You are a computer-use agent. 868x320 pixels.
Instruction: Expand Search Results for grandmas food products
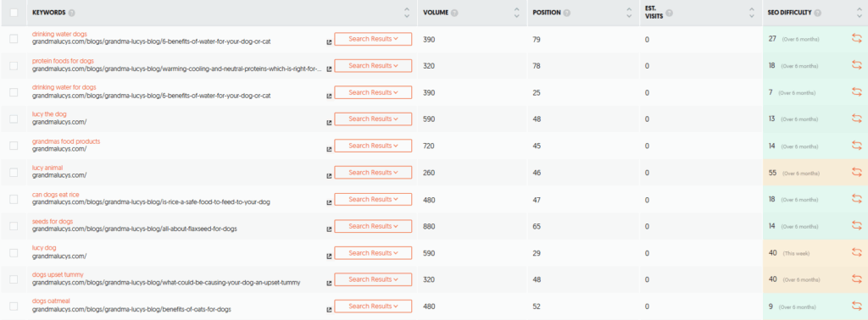click(x=373, y=146)
